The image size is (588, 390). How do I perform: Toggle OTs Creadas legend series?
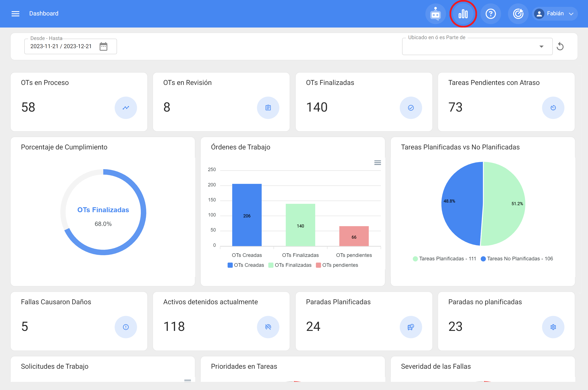(246, 265)
